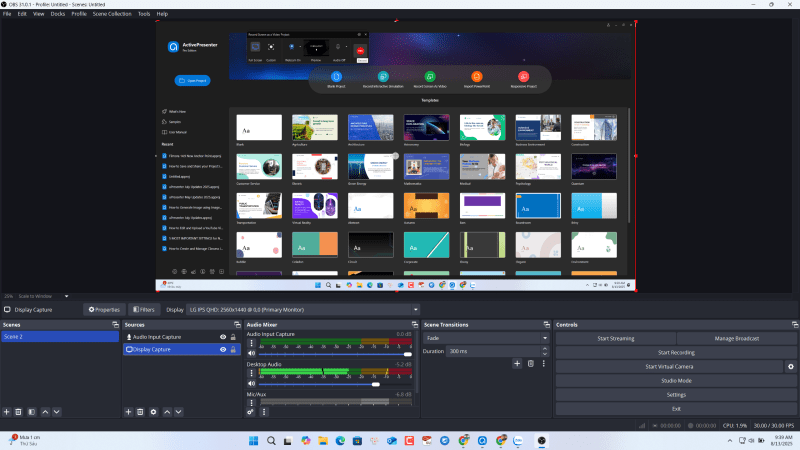Open Audio Input Capture options menu dots
Image resolution: width=800 pixels, height=450 pixels.
point(251,342)
